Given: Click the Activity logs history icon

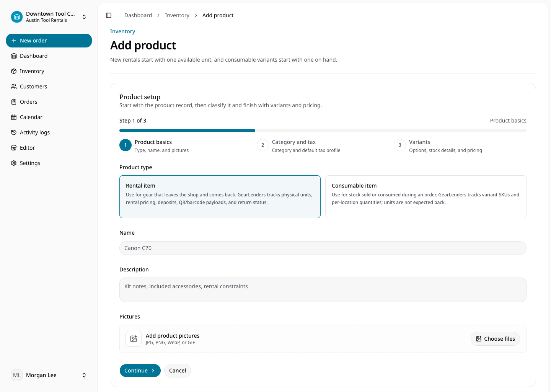Looking at the screenshot, I should tap(14, 132).
